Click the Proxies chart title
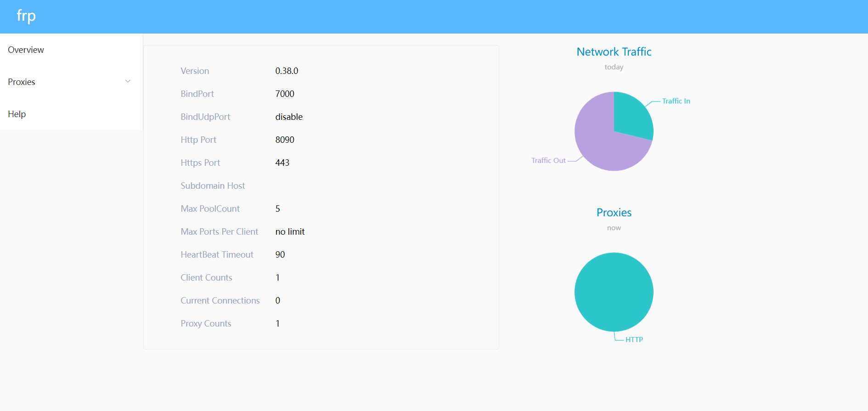Screen dimensions: 868x411 614,213
